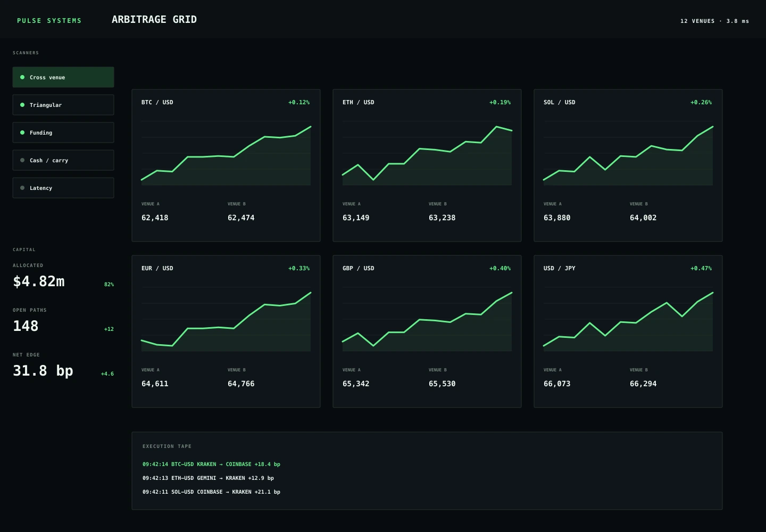The height and width of the screenshot is (532, 766).
Task: Open the EUR / USD chart
Action: [x=226, y=320]
